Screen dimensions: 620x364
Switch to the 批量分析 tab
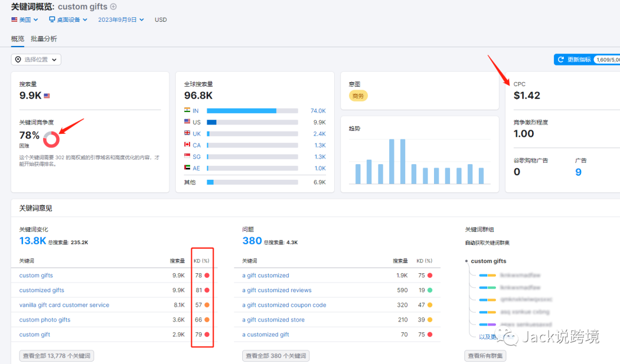(44, 39)
